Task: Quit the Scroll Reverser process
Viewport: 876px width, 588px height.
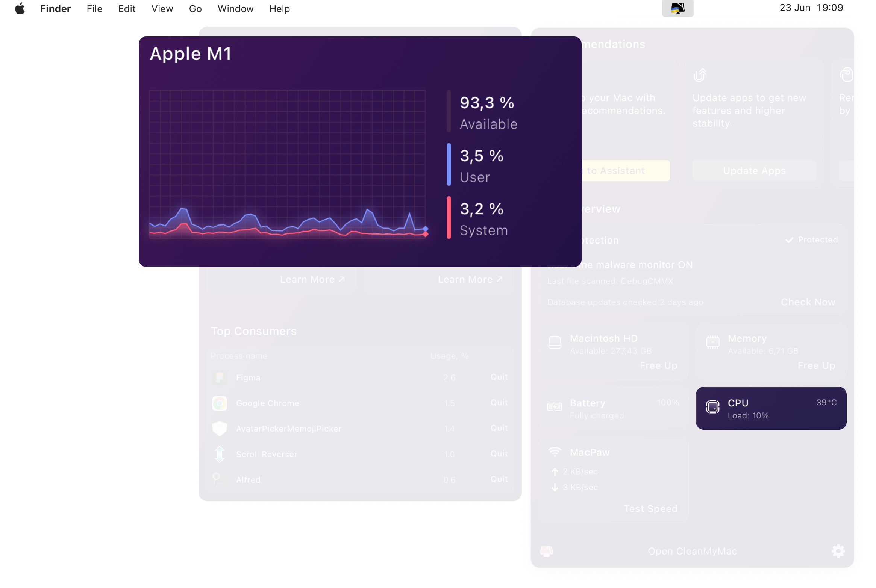Action: tap(499, 454)
